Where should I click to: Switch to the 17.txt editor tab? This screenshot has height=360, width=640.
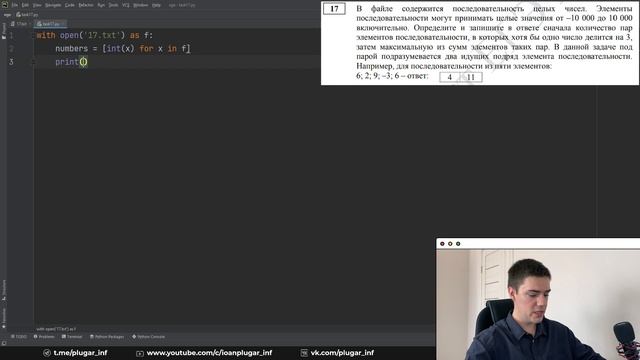[20, 24]
